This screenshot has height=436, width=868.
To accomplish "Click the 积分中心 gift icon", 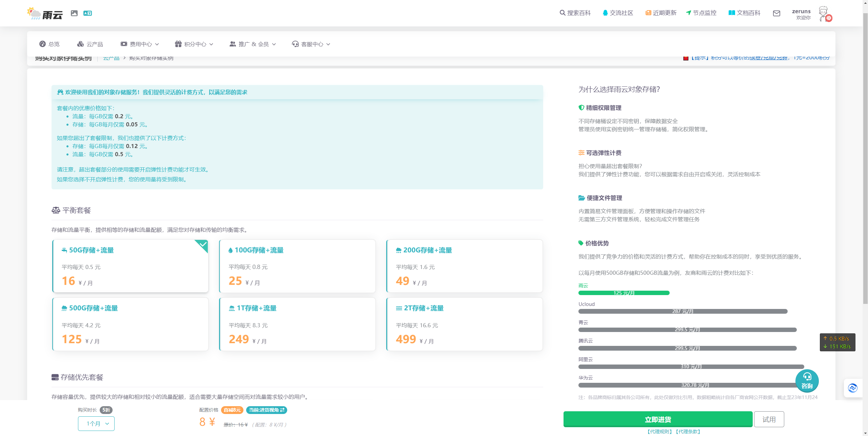I will click(178, 44).
